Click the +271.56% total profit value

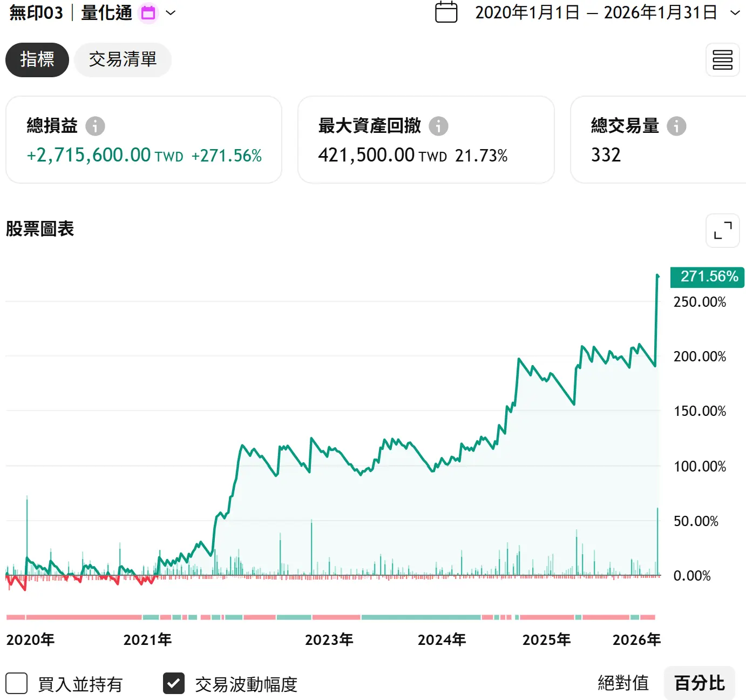coord(226,156)
